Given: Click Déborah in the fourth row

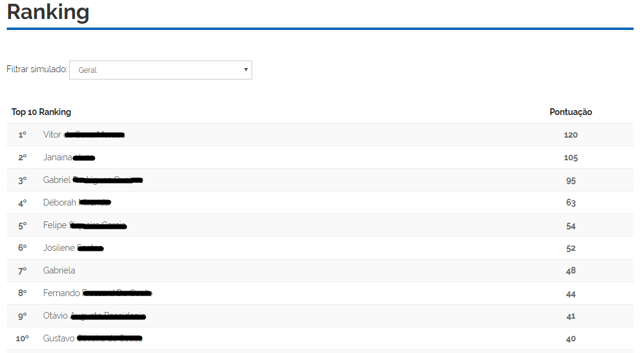Looking at the screenshot, I should [x=59, y=203].
